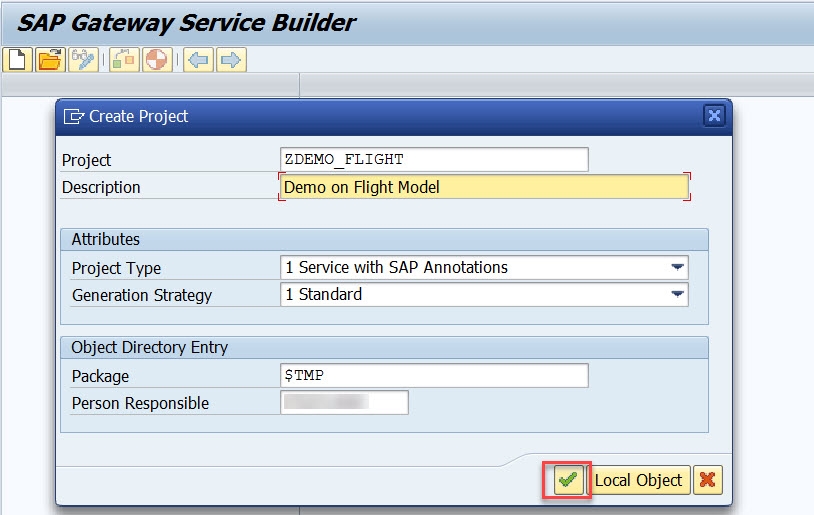814x515 pixels.
Task: Click the Description field Demo on Flight Model
Action: click(484, 186)
